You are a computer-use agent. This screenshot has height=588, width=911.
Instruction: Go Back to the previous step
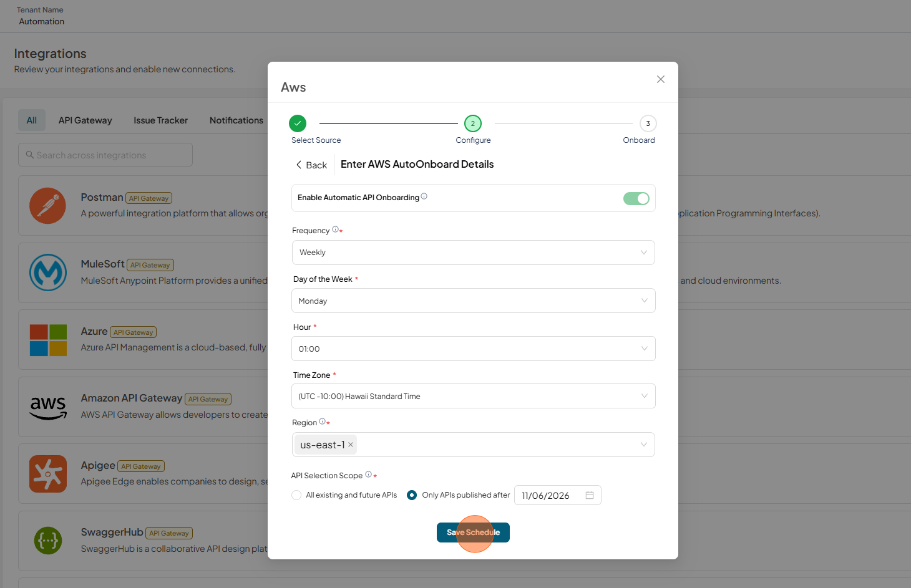pos(311,165)
